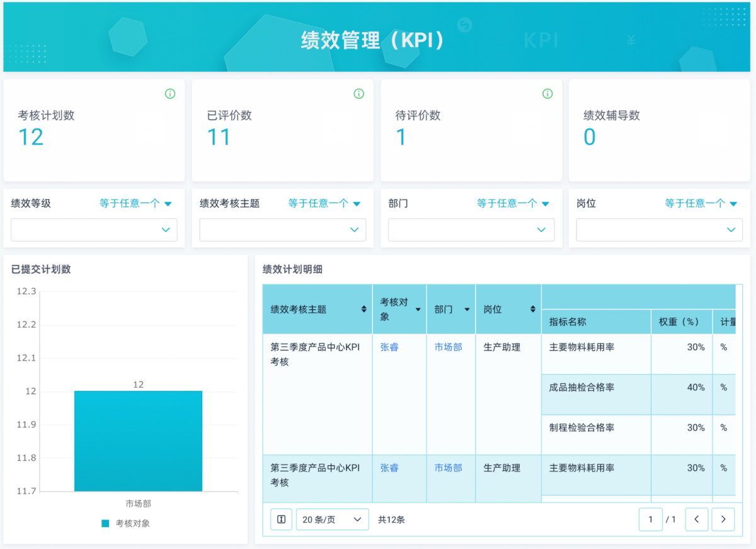The height and width of the screenshot is (549, 756).
Task: Open 张睿 link in first table row
Action: click(389, 347)
